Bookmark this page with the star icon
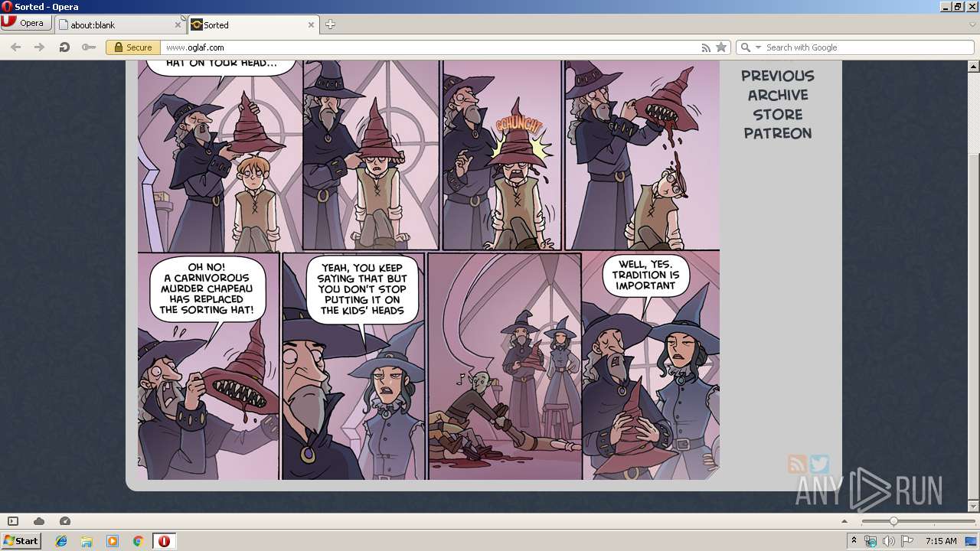980x551 pixels. pyautogui.click(x=721, y=47)
